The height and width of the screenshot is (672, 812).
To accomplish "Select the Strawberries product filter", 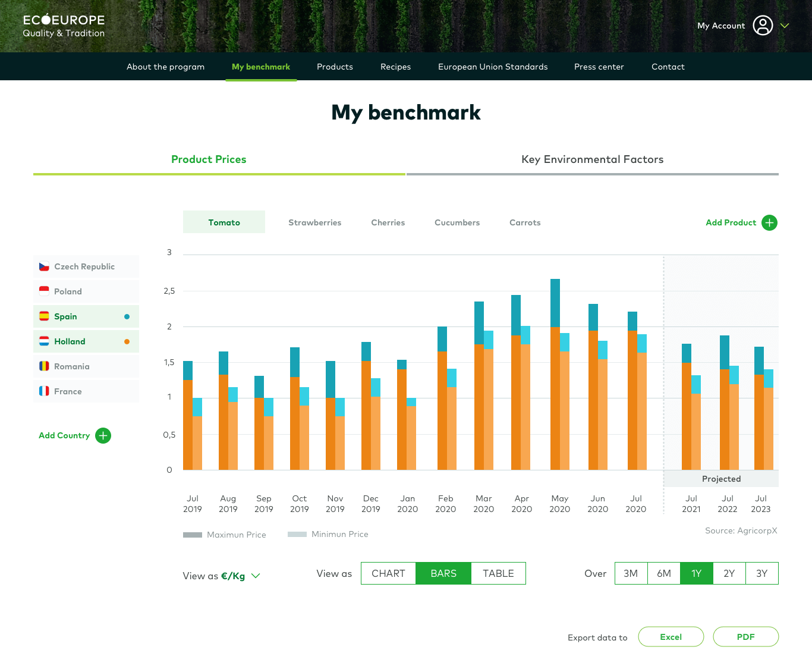I will (315, 222).
